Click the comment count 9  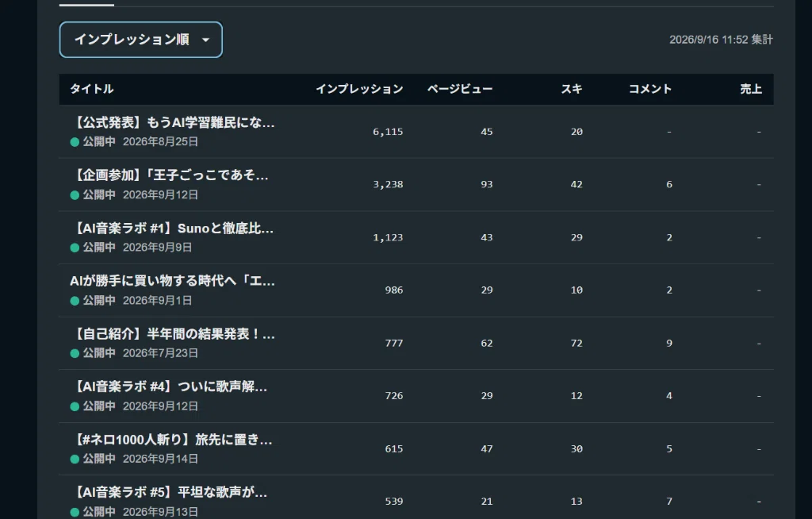(669, 344)
